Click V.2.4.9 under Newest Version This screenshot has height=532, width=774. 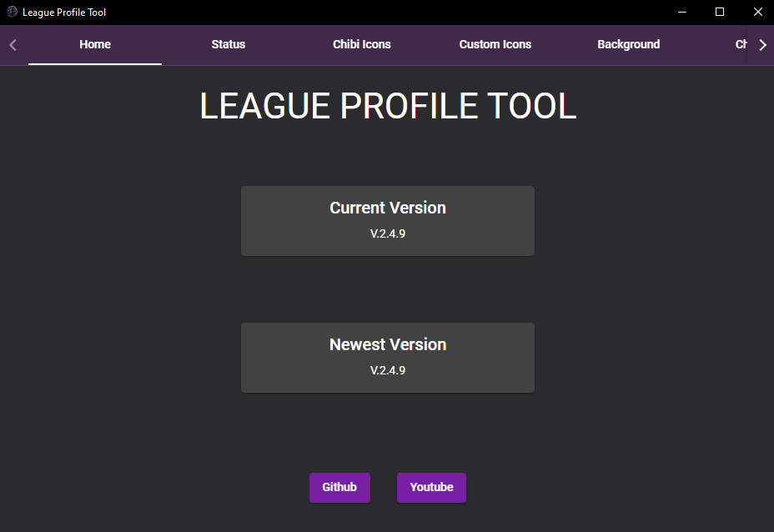click(x=387, y=370)
